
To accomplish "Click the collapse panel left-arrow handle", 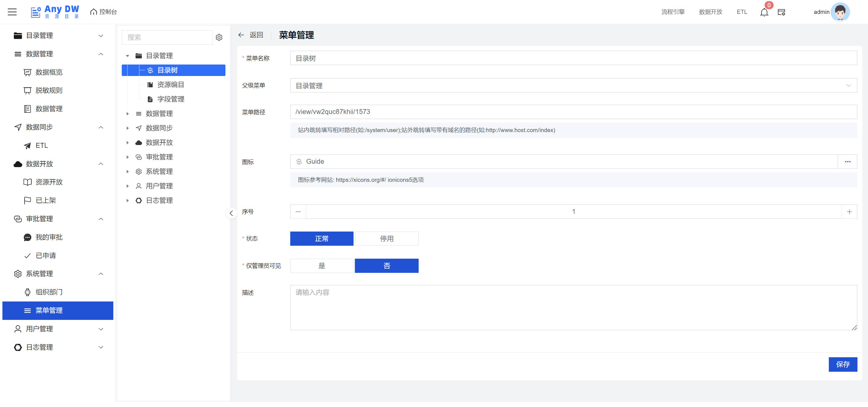I will (231, 213).
